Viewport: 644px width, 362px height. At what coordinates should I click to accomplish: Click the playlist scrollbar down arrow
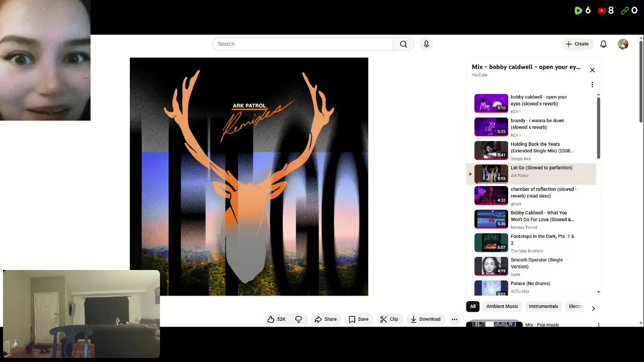pyautogui.click(x=598, y=292)
